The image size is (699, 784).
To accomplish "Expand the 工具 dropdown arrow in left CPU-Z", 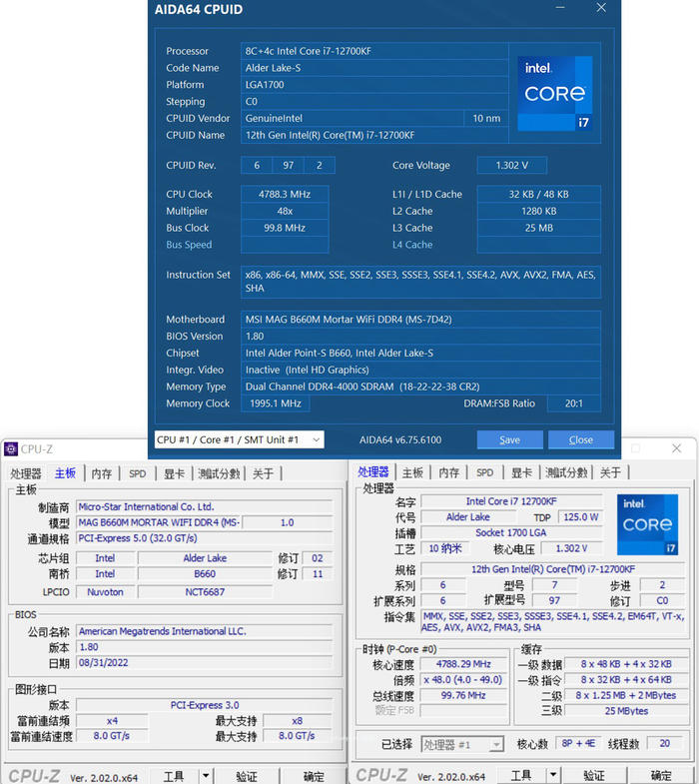I will tap(206, 776).
